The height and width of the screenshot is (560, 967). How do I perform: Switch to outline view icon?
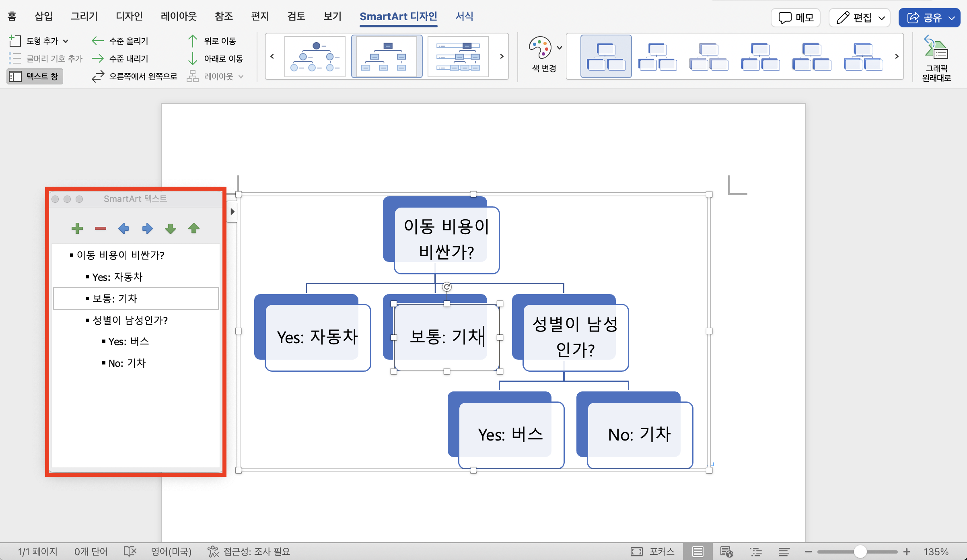click(755, 552)
